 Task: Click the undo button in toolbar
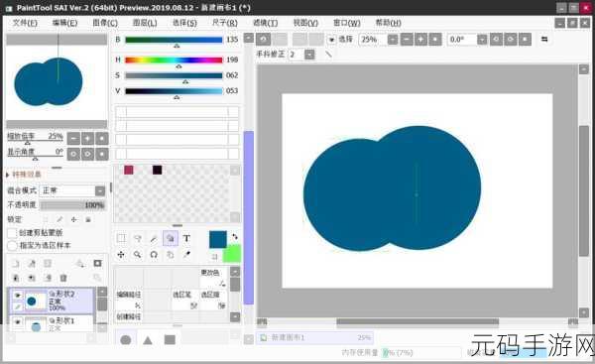pos(264,39)
